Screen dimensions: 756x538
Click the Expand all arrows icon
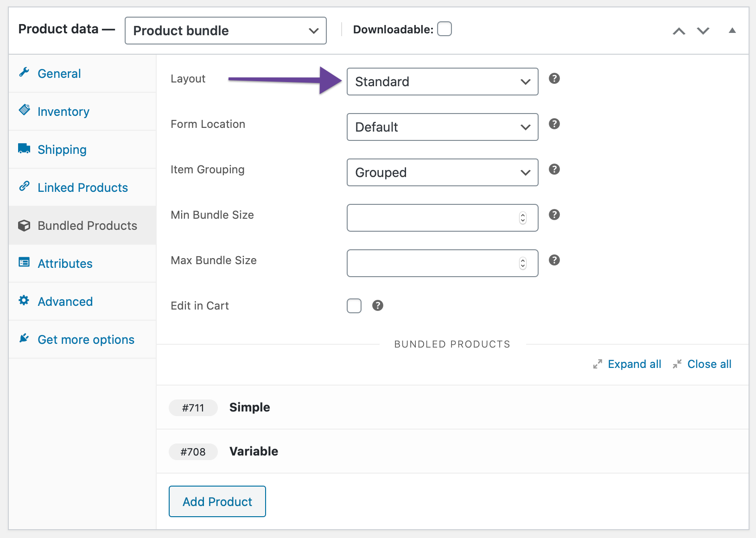tap(597, 364)
